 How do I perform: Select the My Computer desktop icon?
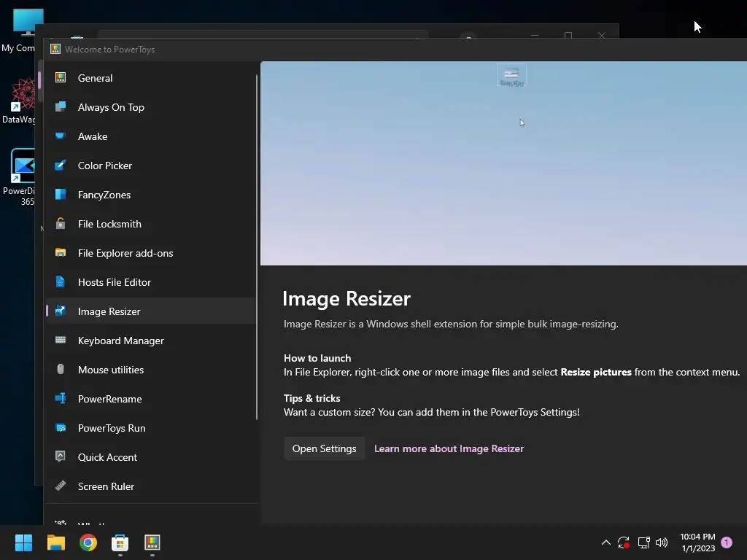[18, 31]
